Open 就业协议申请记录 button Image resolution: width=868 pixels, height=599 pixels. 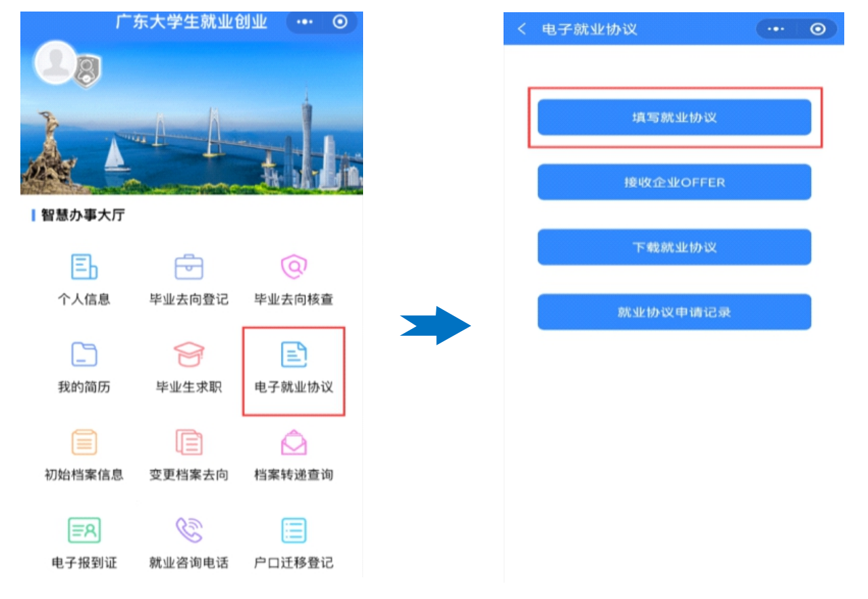tap(674, 312)
